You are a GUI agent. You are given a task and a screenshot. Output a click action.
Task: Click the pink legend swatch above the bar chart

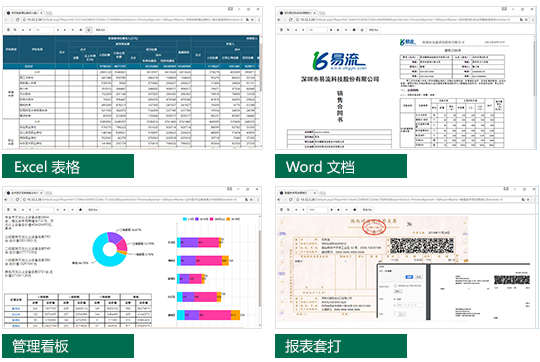coord(211,219)
